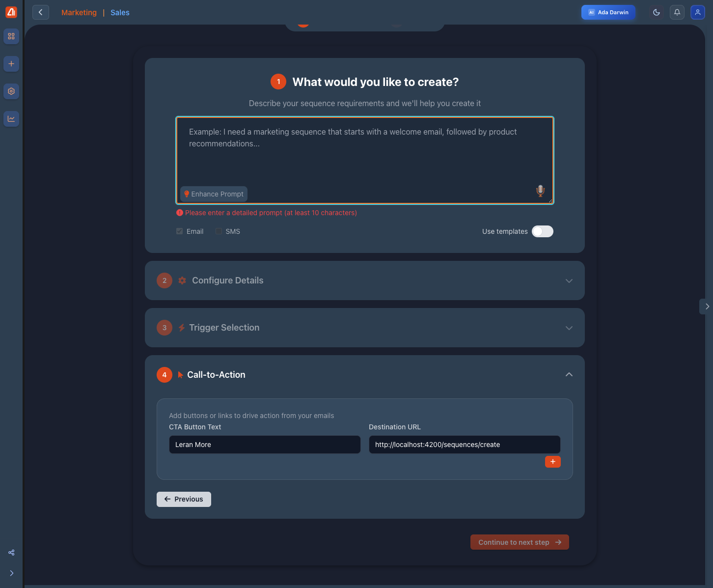Toggle the Email checkbox

click(180, 231)
